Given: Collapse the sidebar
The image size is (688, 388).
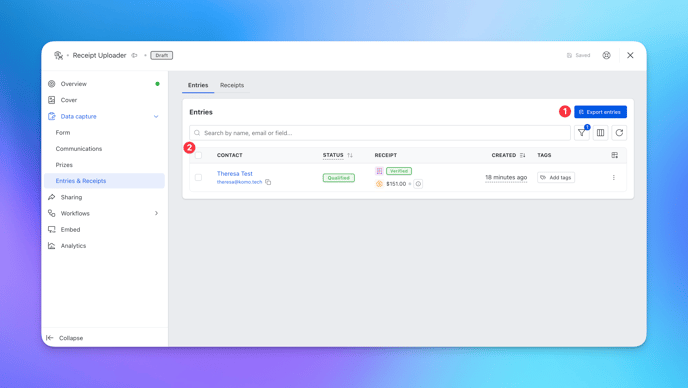Looking at the screenshot, I should (64, 338).
